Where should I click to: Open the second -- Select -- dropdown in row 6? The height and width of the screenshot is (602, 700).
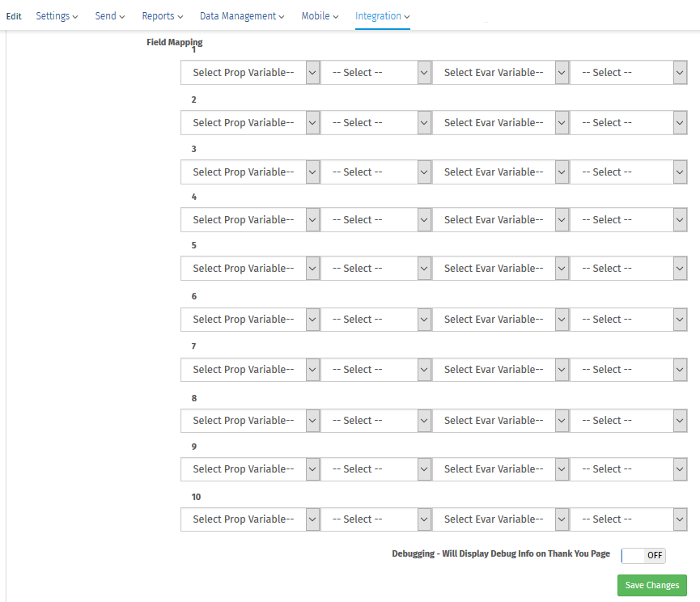(x=377, y=319)
